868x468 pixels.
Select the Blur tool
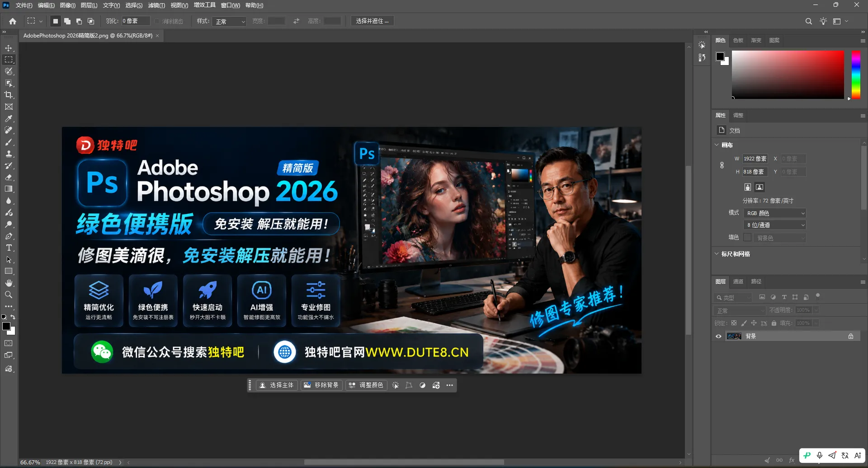click(x=9, y=201)
